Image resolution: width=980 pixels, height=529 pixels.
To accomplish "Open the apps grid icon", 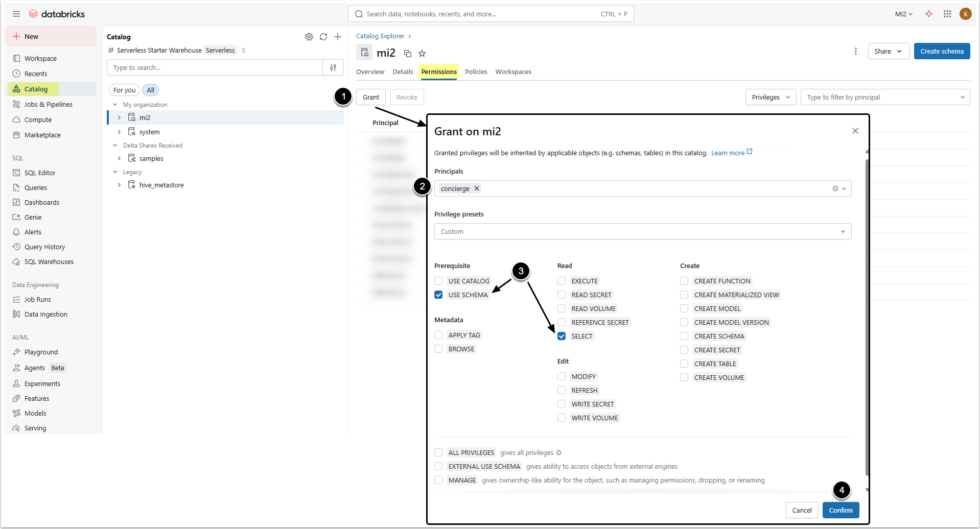I will pos(947,14).
